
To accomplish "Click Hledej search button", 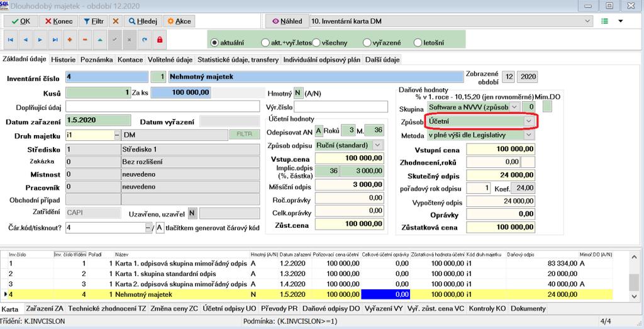I will pos(143,21).
